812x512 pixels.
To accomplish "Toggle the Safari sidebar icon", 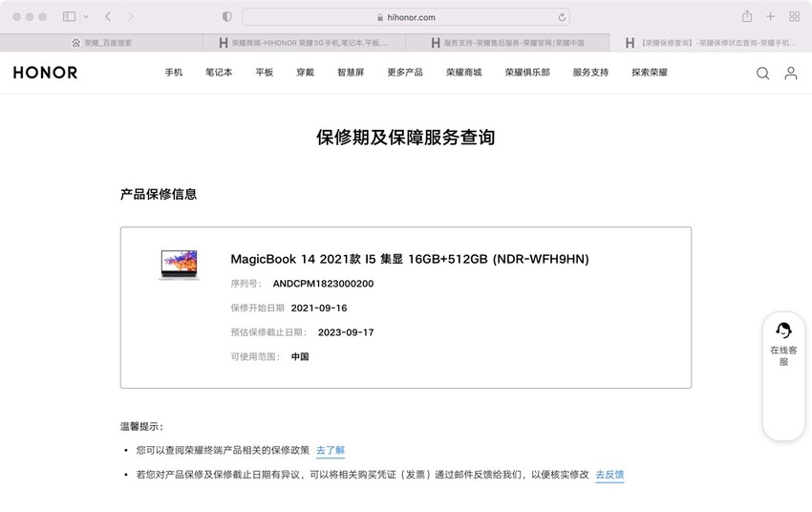I will click(70, 16).
